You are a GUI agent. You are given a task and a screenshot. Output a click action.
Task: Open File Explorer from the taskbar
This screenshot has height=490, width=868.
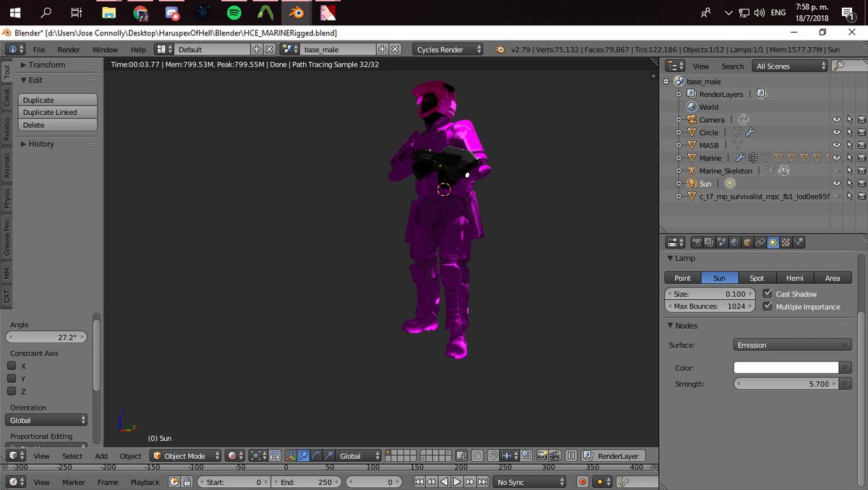[x=109, y=12]
